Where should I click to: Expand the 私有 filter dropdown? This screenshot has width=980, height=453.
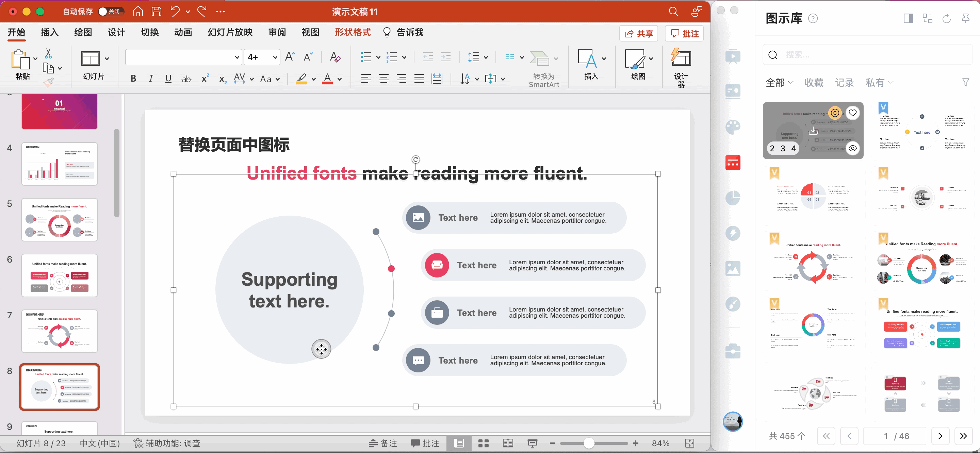(879, 83)
